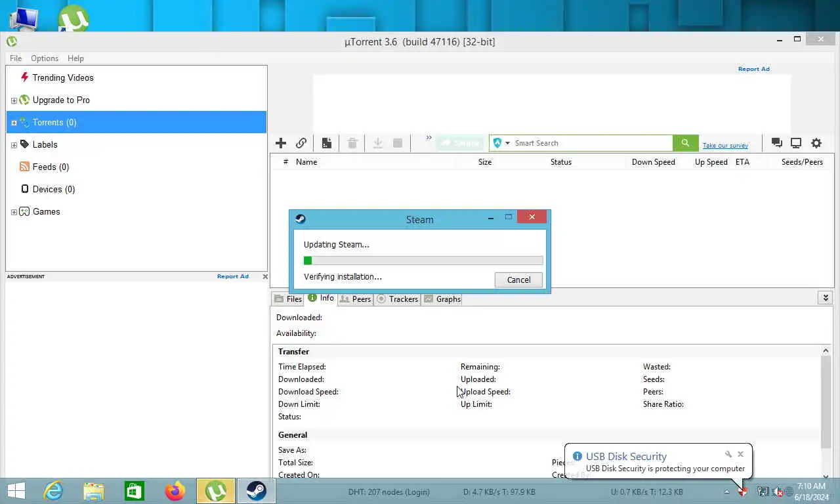
Task: Expand the Games tree node
Action: [14, 212]
